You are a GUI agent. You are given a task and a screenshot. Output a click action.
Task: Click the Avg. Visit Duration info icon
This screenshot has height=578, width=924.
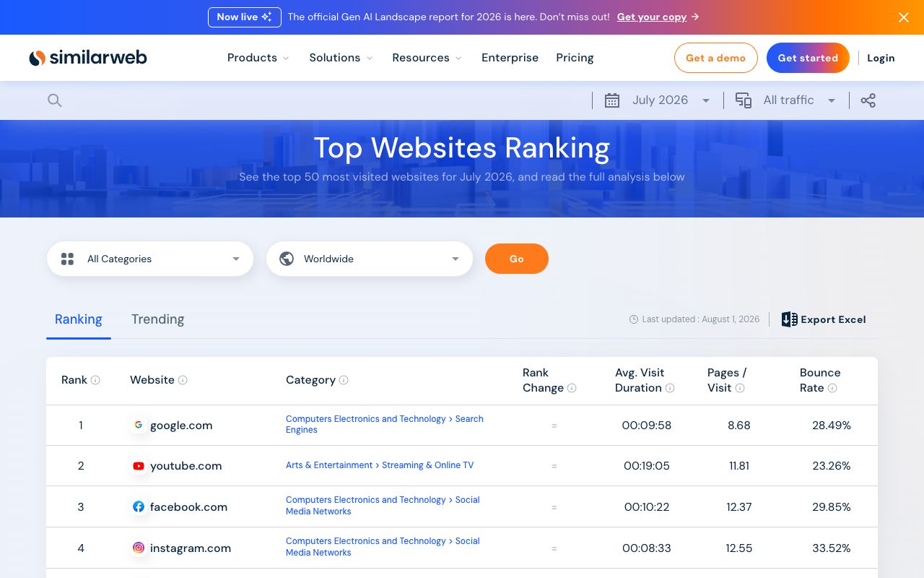tap(670, 388)
